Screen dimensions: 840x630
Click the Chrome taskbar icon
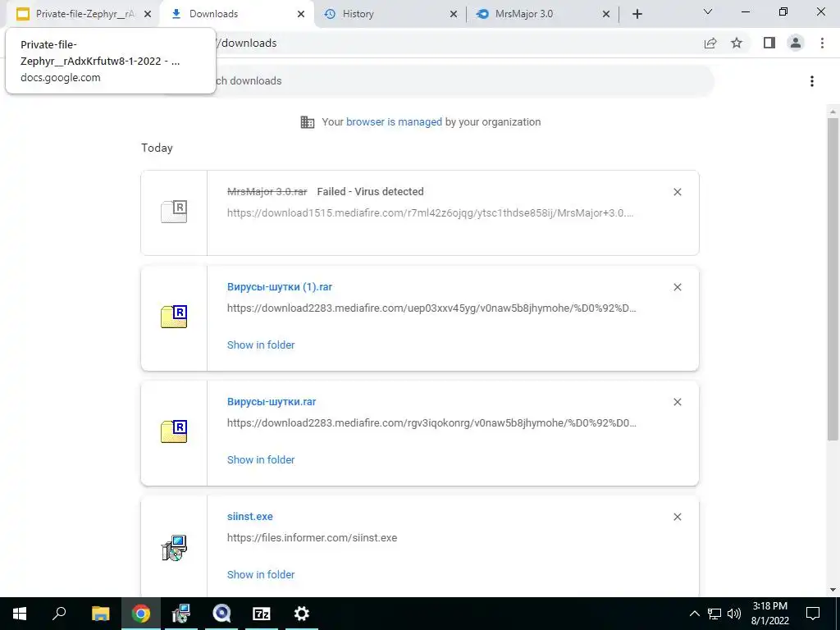click(x=140, y=614)
